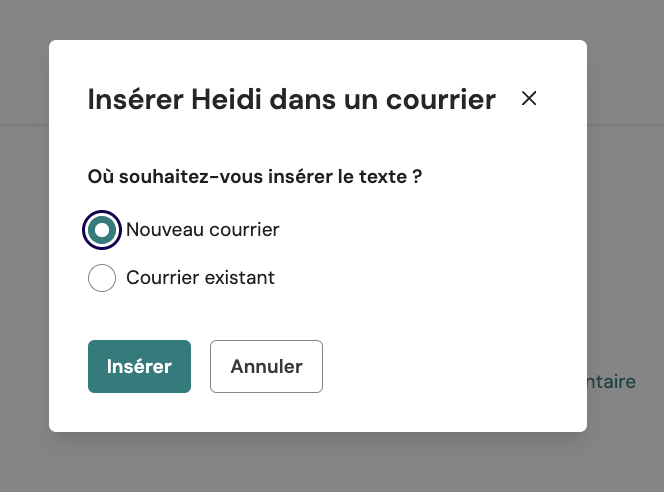This screenshot has width=664, height=492.
Task: Click the partially hidden green link behind the dialog
Action: pos(612,382)
